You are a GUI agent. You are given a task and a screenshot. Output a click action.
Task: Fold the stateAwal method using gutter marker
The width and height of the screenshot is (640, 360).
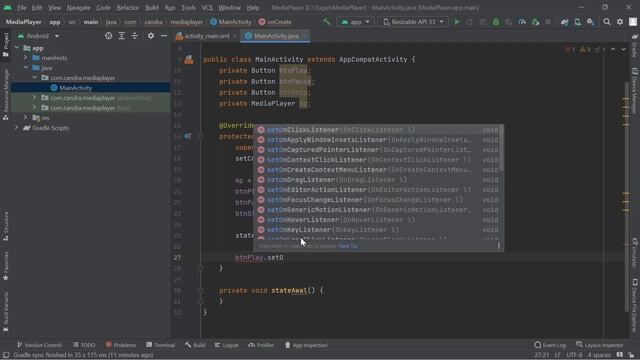[200, 291]
